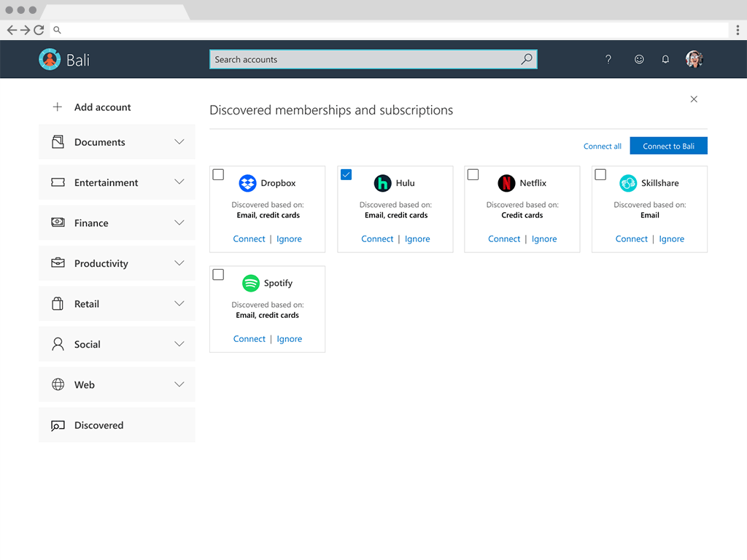Image resolution: width=747 pixels, height=560 pixels.
Task: Expand the Entertainment chevron
Action: (x=179, y=182)
